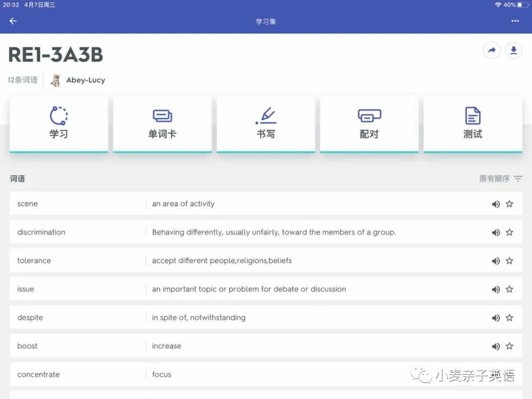Tap the definition 'increase'
532x399 pixels.
tap(166, 346)
